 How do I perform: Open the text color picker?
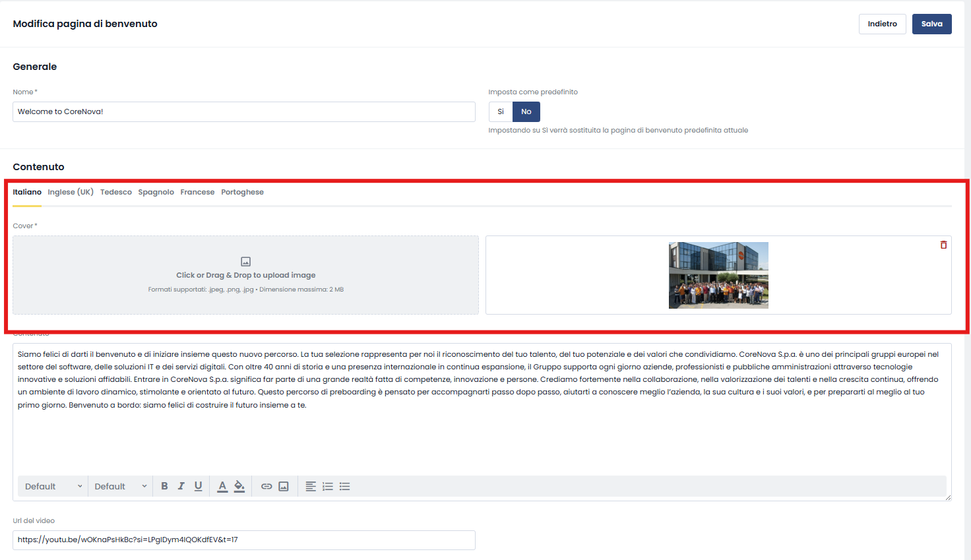click(x=222, y=486)
